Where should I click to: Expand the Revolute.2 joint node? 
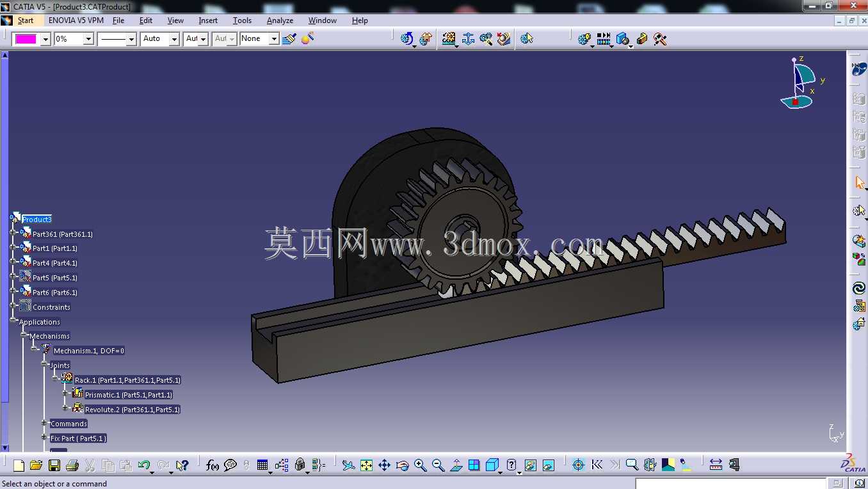coord(65,408)
